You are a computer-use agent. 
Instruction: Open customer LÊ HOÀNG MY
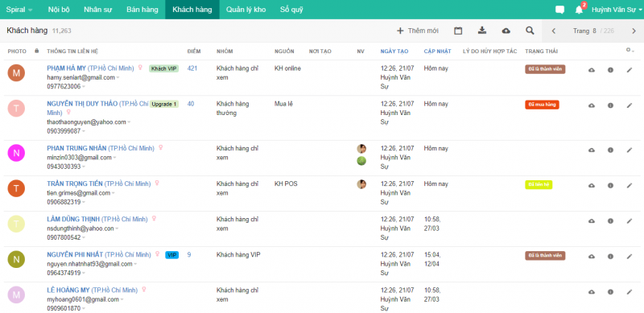click(x=68, y=290)
